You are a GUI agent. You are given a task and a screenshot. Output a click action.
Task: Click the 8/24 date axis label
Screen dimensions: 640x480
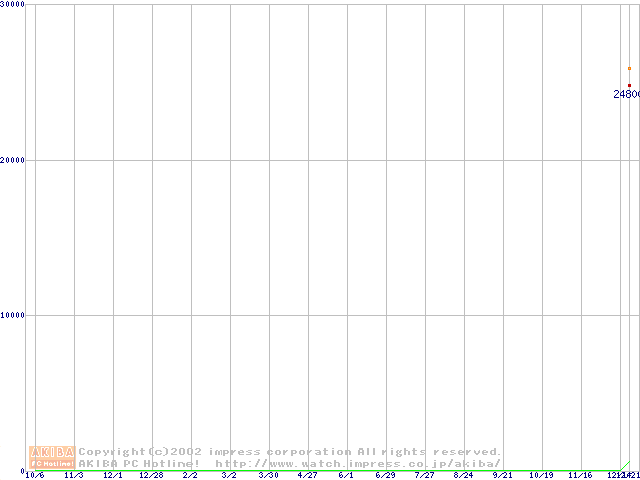(463, 475)
